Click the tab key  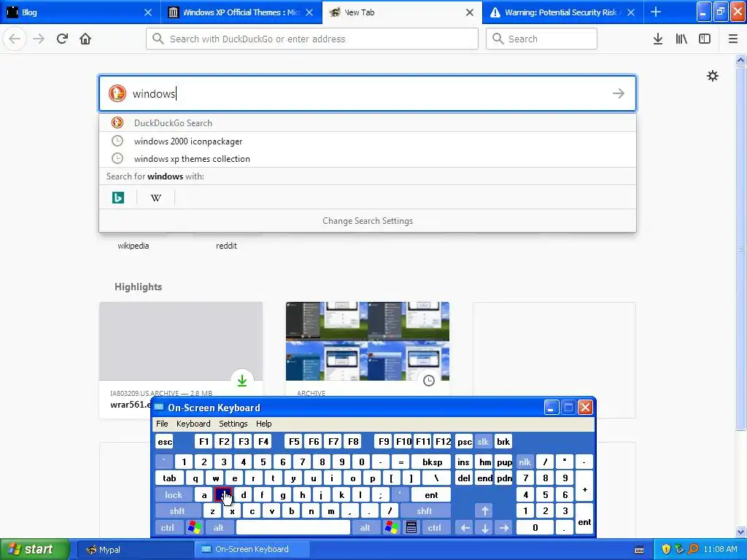169,478
